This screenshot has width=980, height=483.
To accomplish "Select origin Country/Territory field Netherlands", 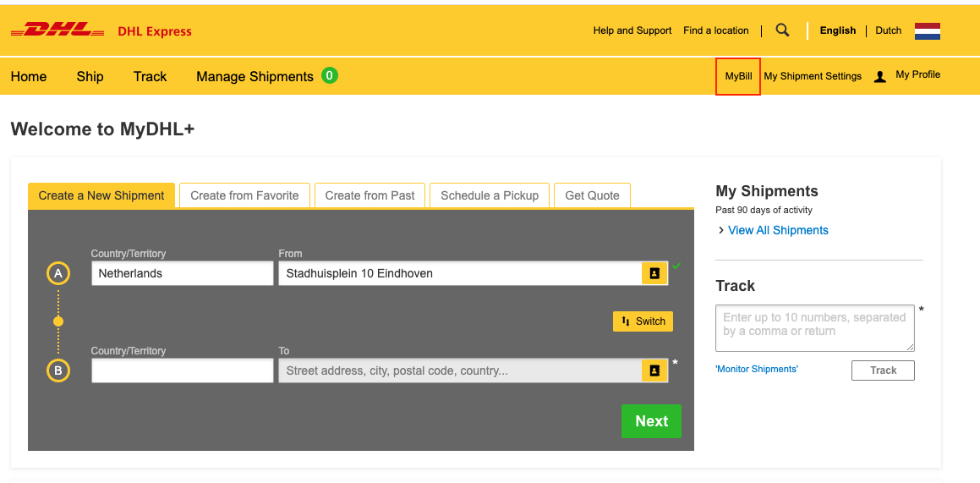I will (182, 273).
